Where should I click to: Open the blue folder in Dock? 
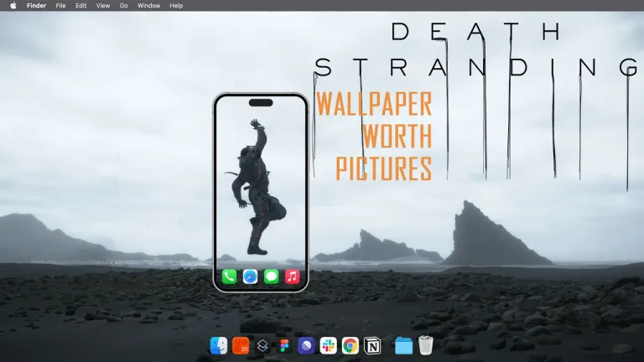(x=403, y=345)
